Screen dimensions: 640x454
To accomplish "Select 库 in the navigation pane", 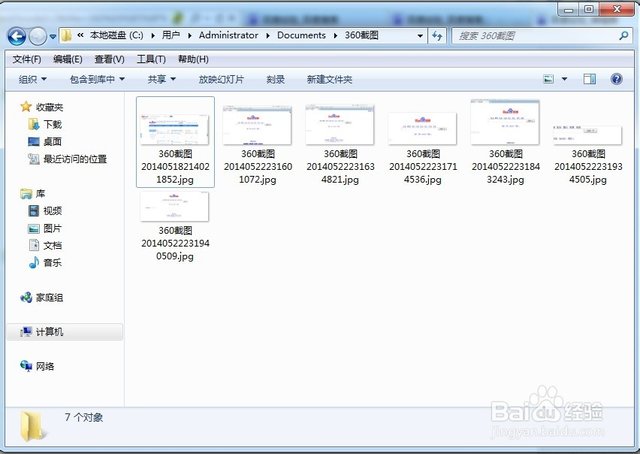I will click(x=40, y=194).
